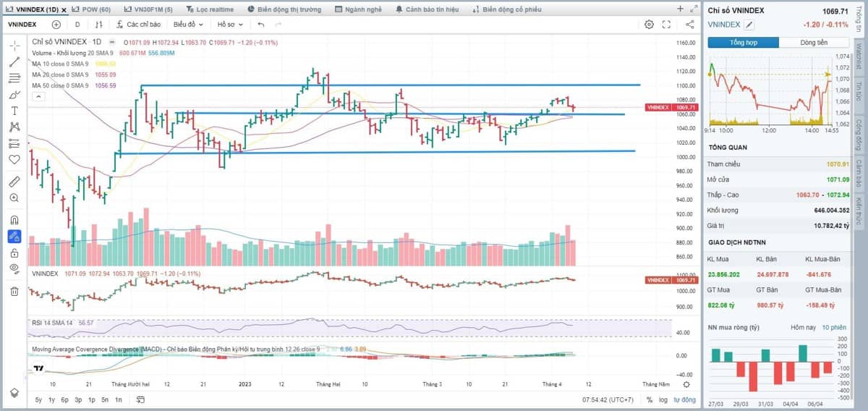Screen dimensions: 868x411
Task: Undo the last chart action
Action: pos(260,24)
